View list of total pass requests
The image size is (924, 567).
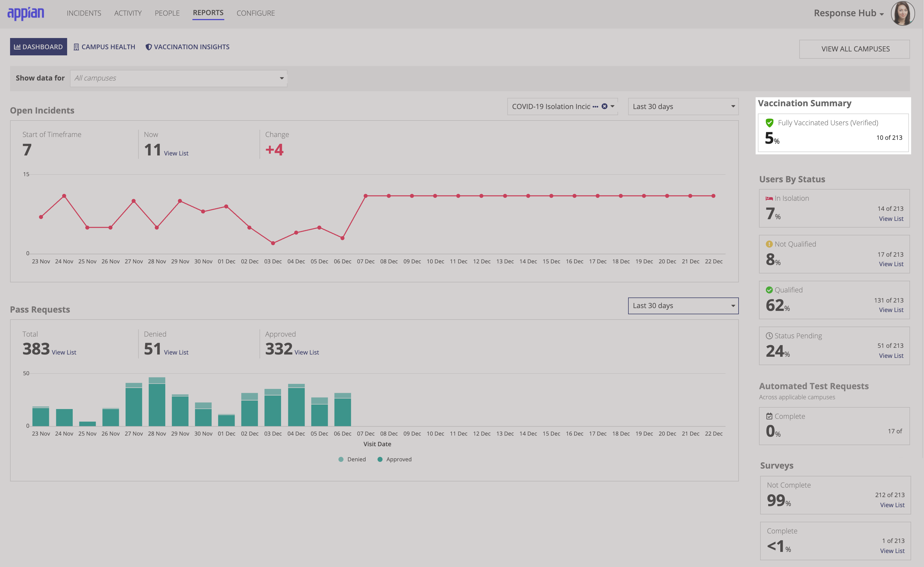coord(64,353)
